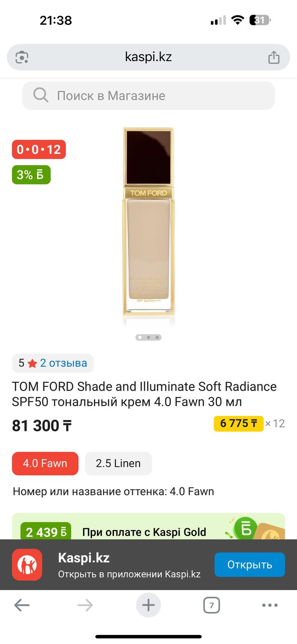The height and width of the screenshot is (644, 297).
Task: Tap the browser back arrow
Action: 22,605
